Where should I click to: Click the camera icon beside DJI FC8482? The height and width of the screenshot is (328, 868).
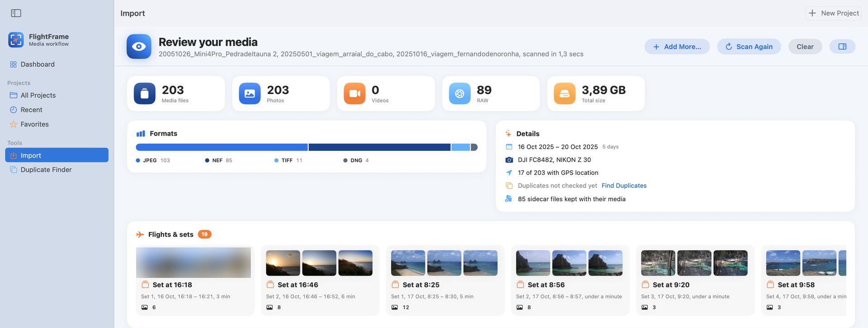pyautogui.click(x=509, y=160)
